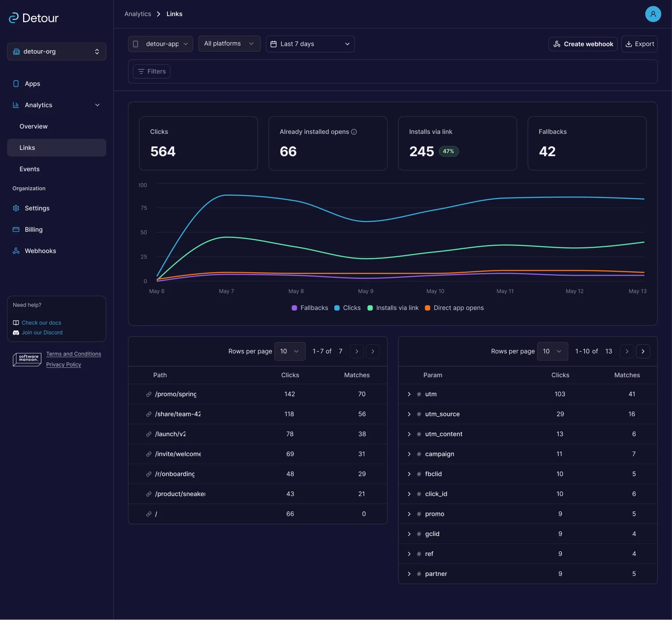Click the 47% badge on Installs via link
672x620 pixels.
[449, 151]
